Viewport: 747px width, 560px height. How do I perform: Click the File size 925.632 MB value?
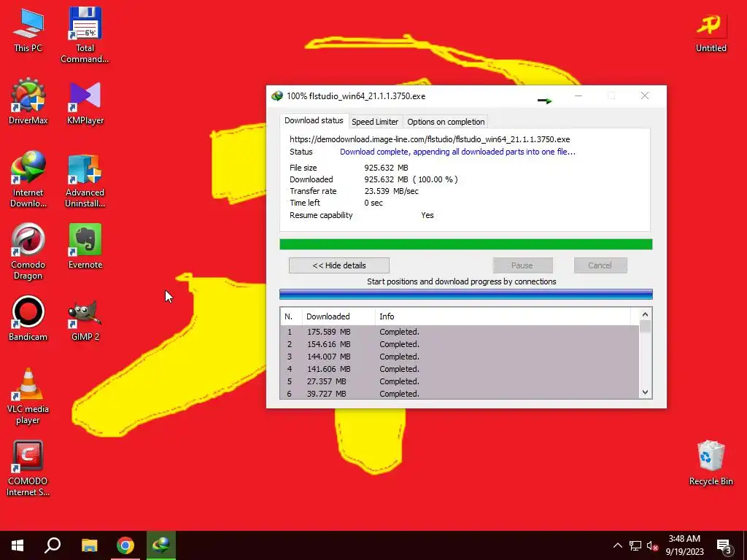pos(386,168)
